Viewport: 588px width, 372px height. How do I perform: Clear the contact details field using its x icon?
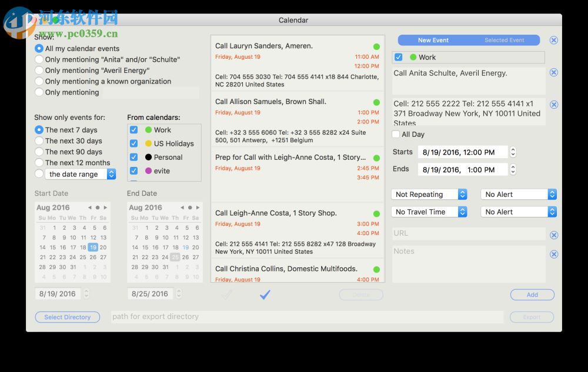554,104
